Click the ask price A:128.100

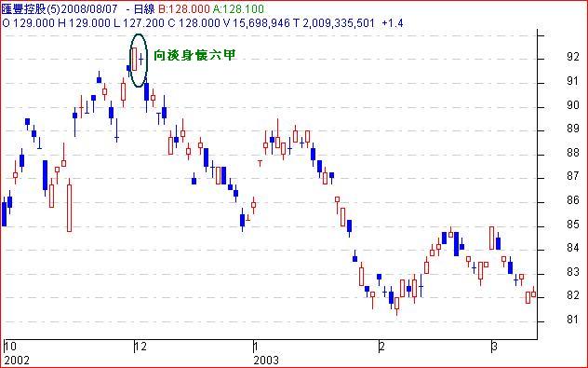pyautogui.click(x=238, y=8)
